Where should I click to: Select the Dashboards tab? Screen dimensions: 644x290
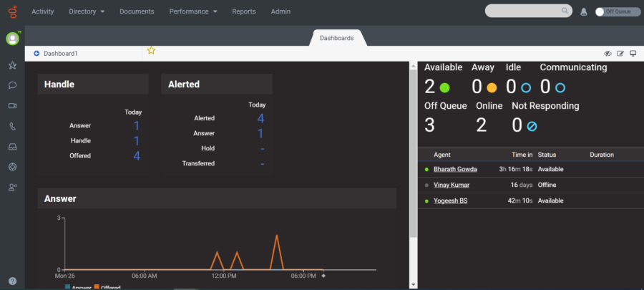point(337,38)
